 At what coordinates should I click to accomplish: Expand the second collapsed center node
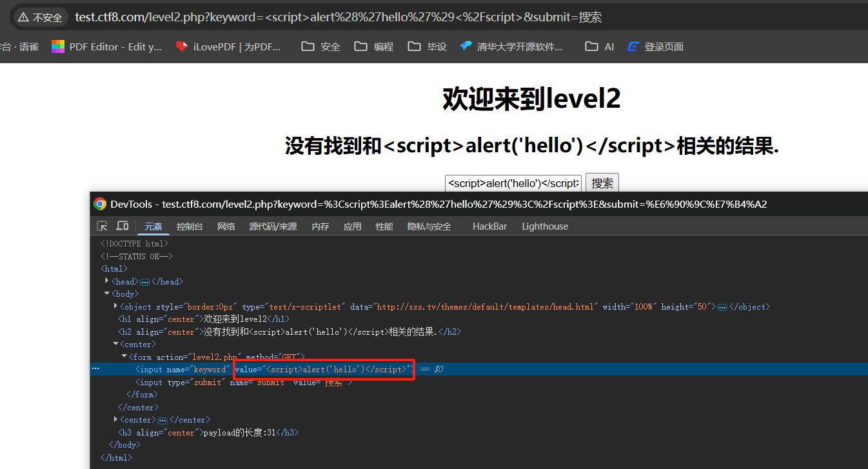click(115, 420)
